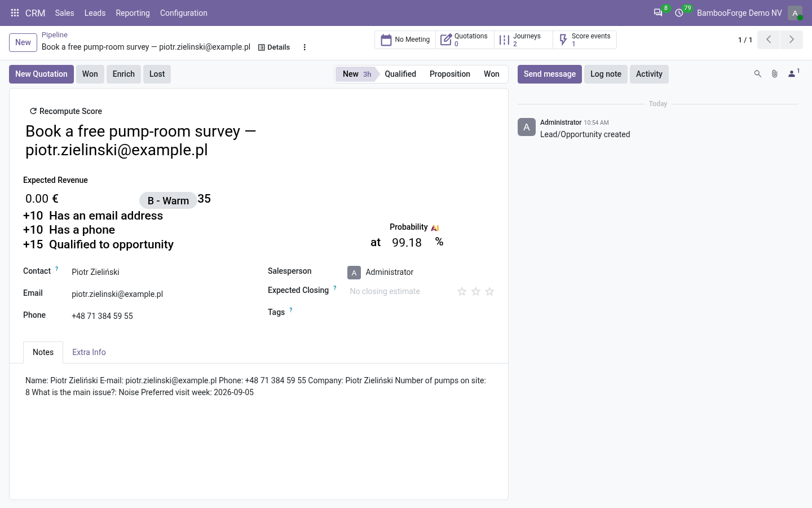Set priority to the first star

[462, 291]
